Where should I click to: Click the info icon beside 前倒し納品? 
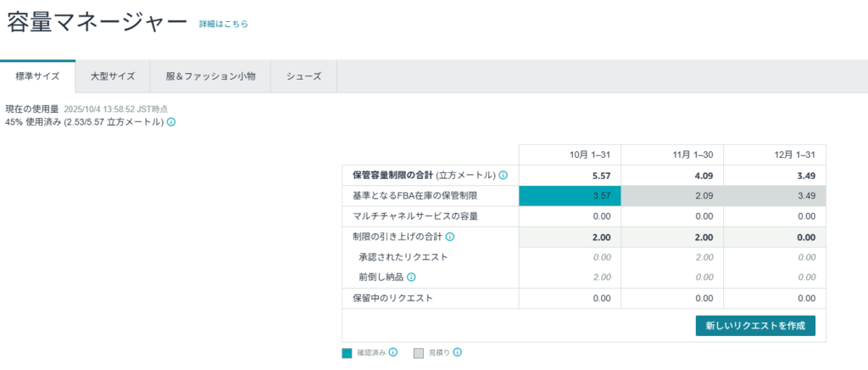[x=411, y=277]
